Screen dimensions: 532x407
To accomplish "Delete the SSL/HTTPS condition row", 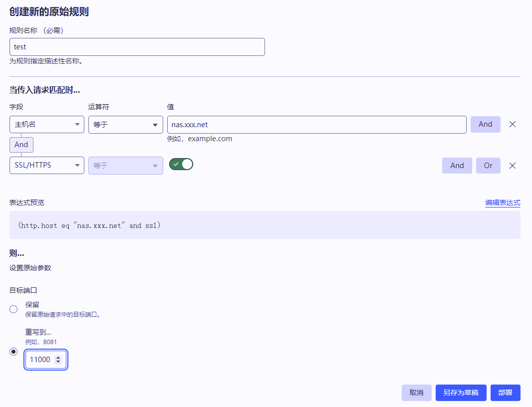I will [512, 166].
